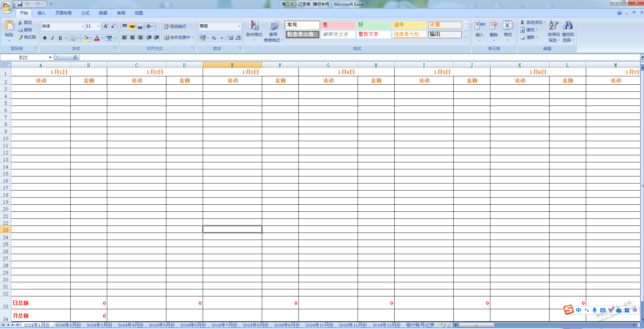Apply the 警告文本 cell style
Image resolution: width=644 pixels, height=329 pixels.
coord(373,34)
